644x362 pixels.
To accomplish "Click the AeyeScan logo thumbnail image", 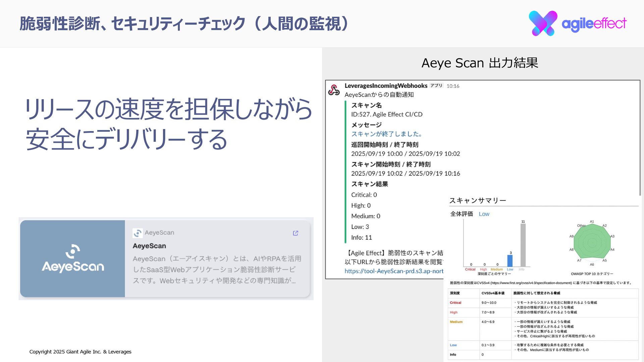I will coord(72,258).
